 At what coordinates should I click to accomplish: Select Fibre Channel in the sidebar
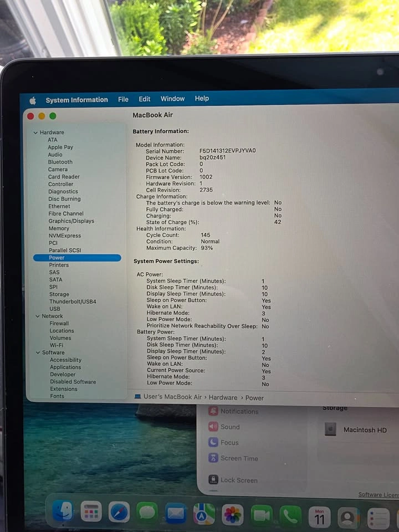point(66,213)
